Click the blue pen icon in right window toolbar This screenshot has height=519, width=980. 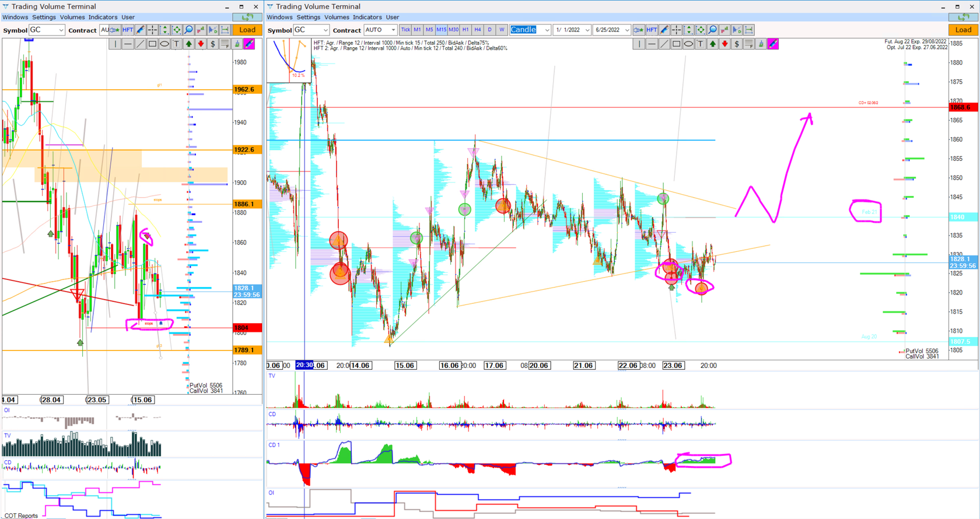coord(664,30)
